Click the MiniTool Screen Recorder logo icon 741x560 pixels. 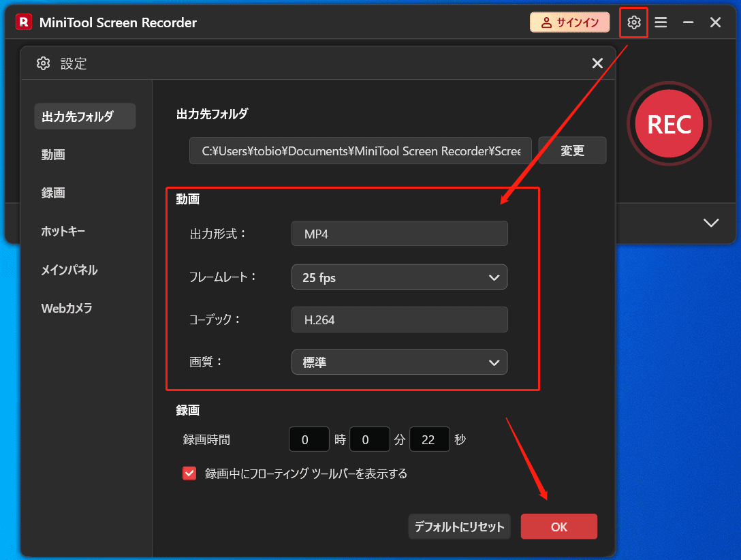click(24, 22)
